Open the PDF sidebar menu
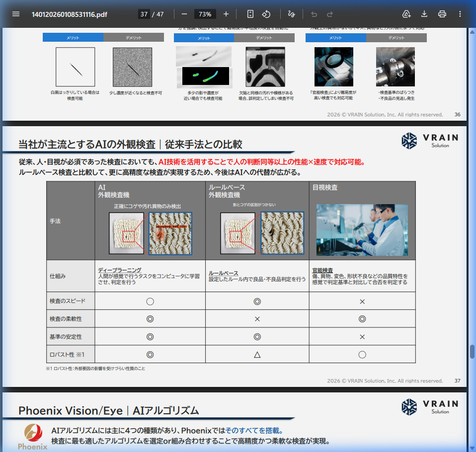This screenshot has height=452, width=476. (x=16, y=14)
